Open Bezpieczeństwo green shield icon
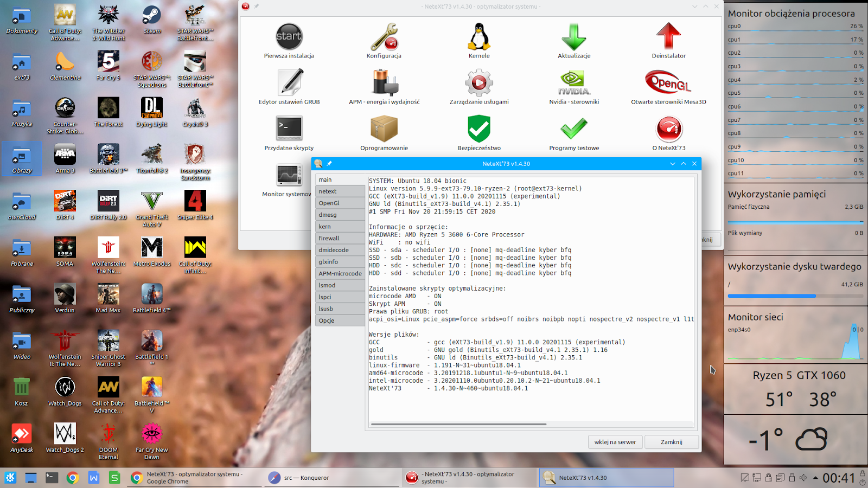This screenshot has height=488, width=868. [479, 129]
